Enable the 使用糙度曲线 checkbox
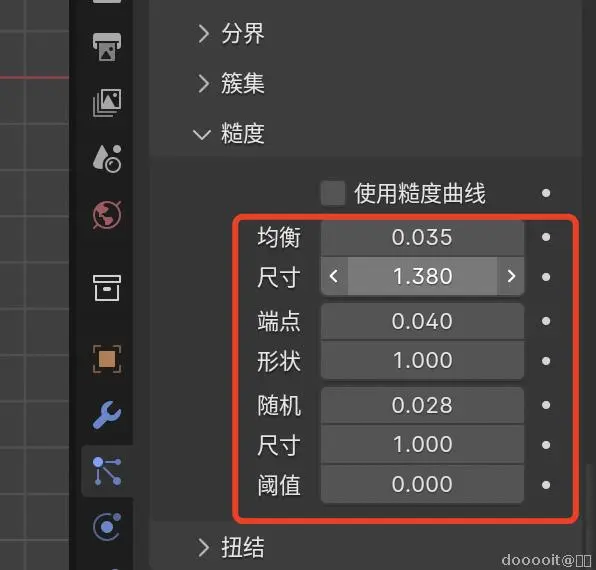 pos(333,193)
